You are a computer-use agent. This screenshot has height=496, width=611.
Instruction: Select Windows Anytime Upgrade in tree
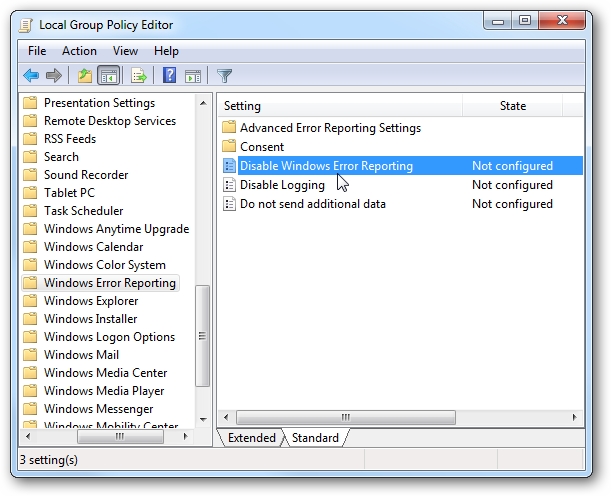pos(117,229)
